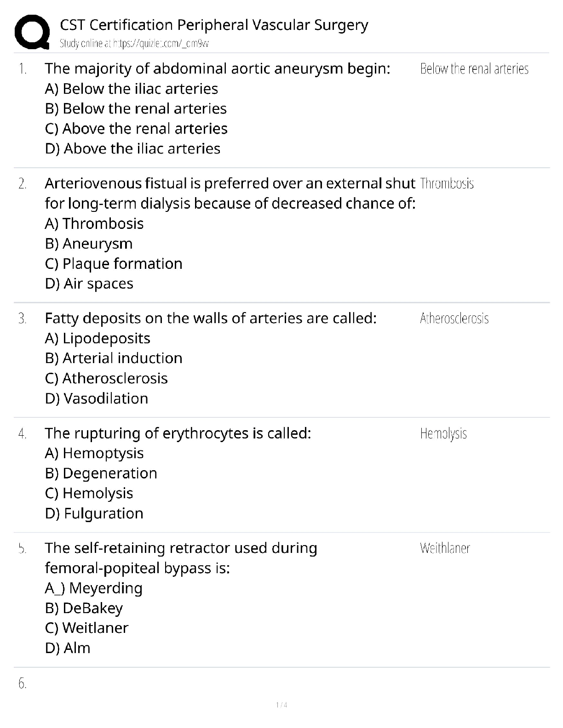Click the Quizlet Q logo icon

tap(32, 31)
